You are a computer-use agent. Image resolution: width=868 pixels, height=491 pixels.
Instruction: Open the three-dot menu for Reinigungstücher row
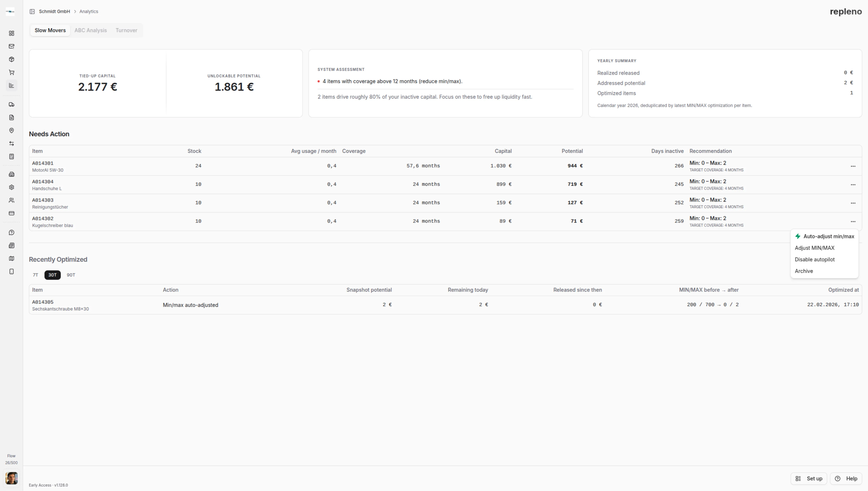coord(853,203)
